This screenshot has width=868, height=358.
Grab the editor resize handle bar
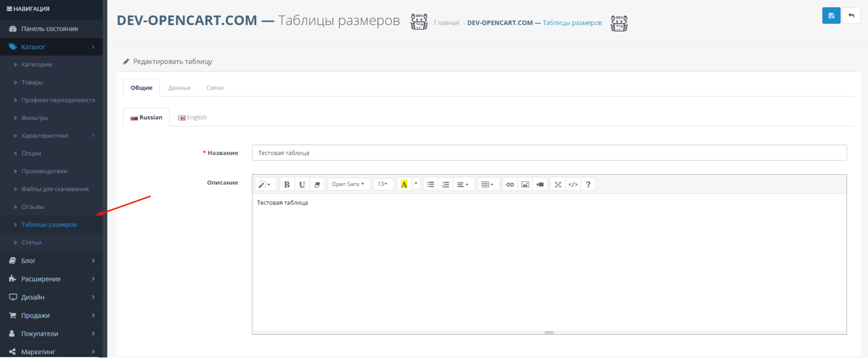point(549,333)
